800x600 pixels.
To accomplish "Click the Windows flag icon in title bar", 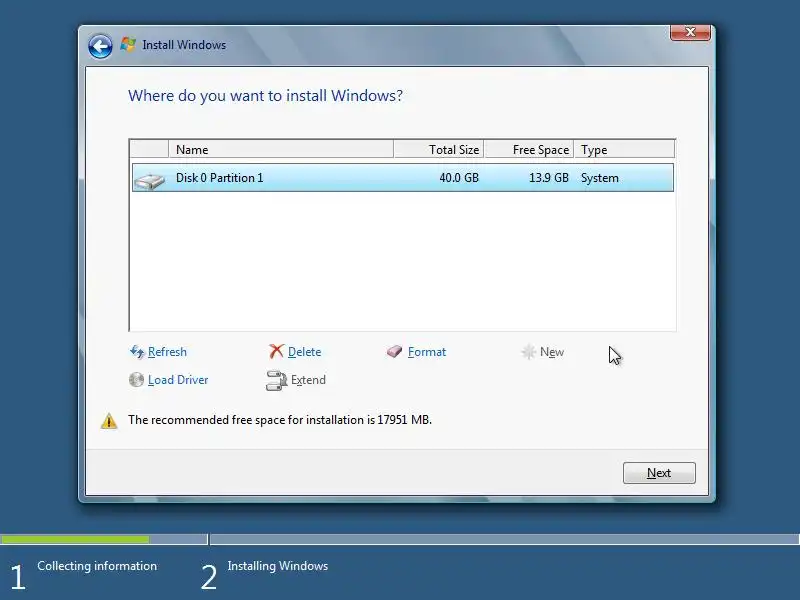I will [128, 44].
